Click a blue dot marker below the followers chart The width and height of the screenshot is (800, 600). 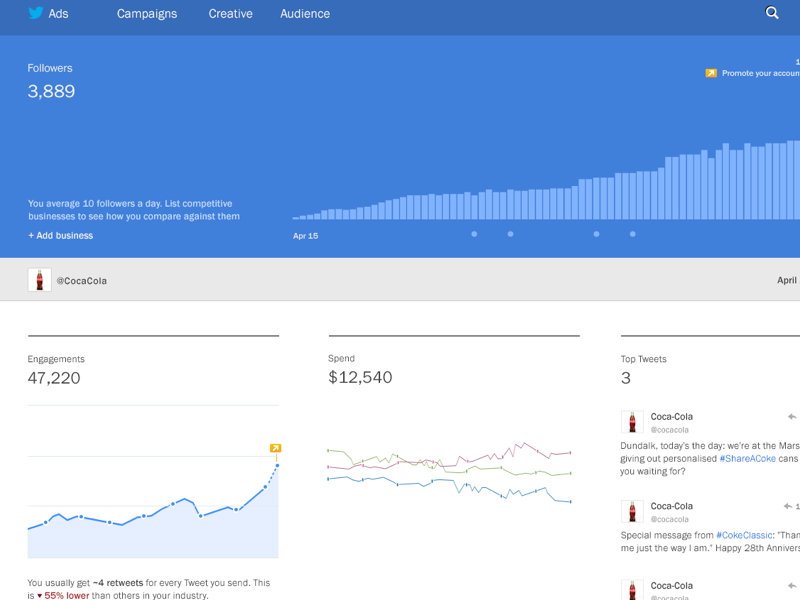(474, 233)
